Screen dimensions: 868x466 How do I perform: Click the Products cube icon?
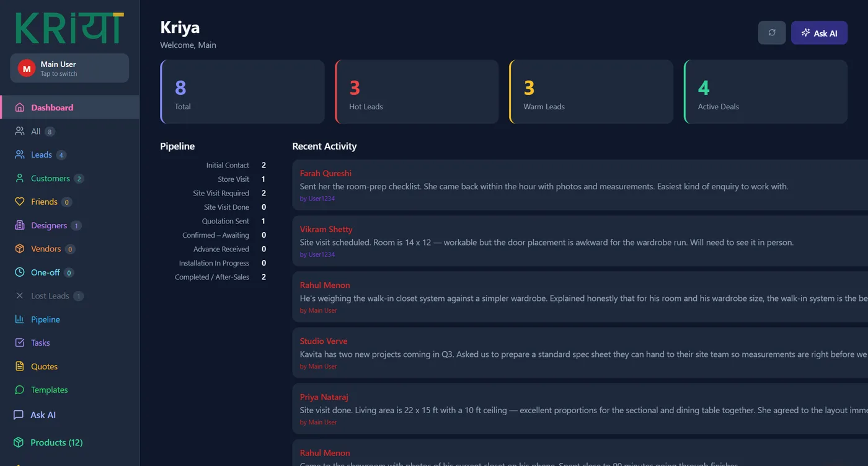tap(19, 442)
